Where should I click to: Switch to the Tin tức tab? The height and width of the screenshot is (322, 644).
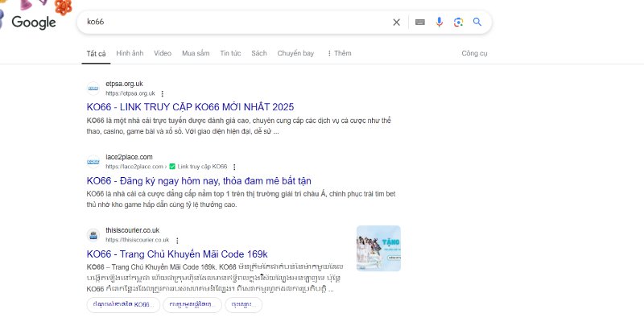coord(230,53)
